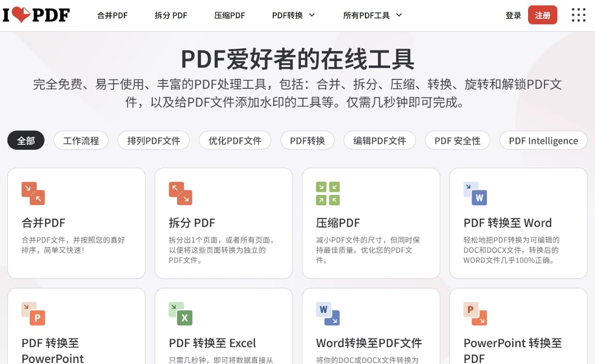Click the 登录 login link
595x364 pixels.
click(513, 15)
